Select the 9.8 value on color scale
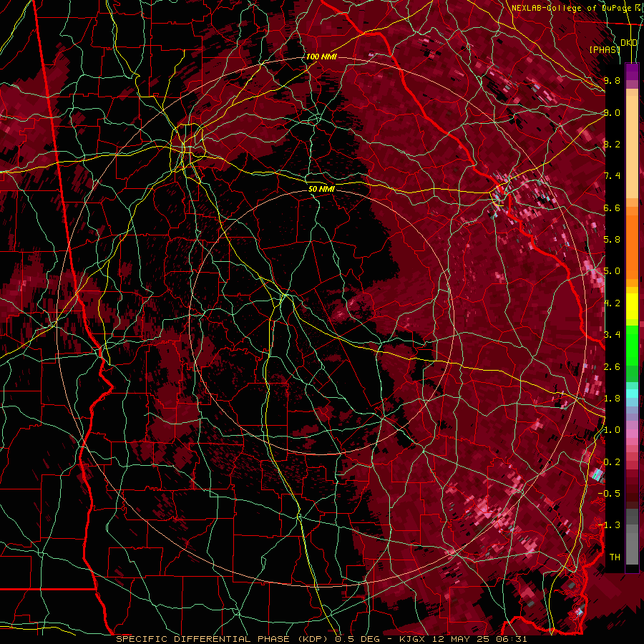644x644 pixels. tap(612, 80)
